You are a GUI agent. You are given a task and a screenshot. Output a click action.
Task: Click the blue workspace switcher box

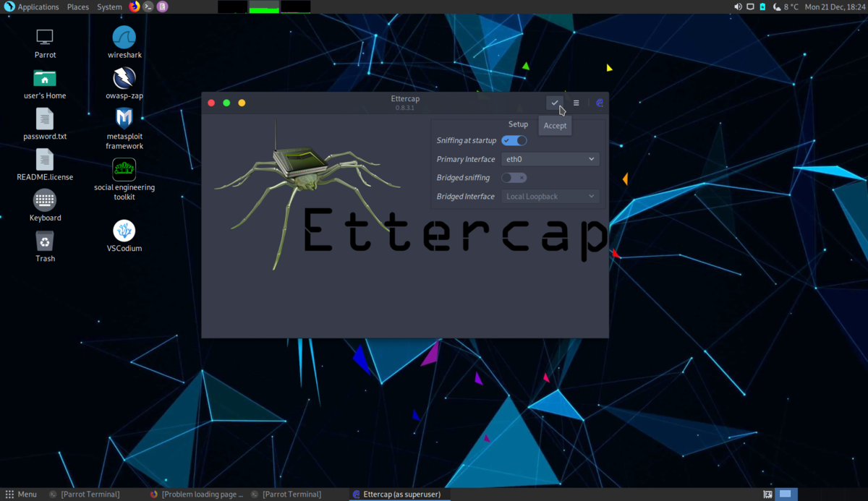pyautogui.click(x=786, y=494)
